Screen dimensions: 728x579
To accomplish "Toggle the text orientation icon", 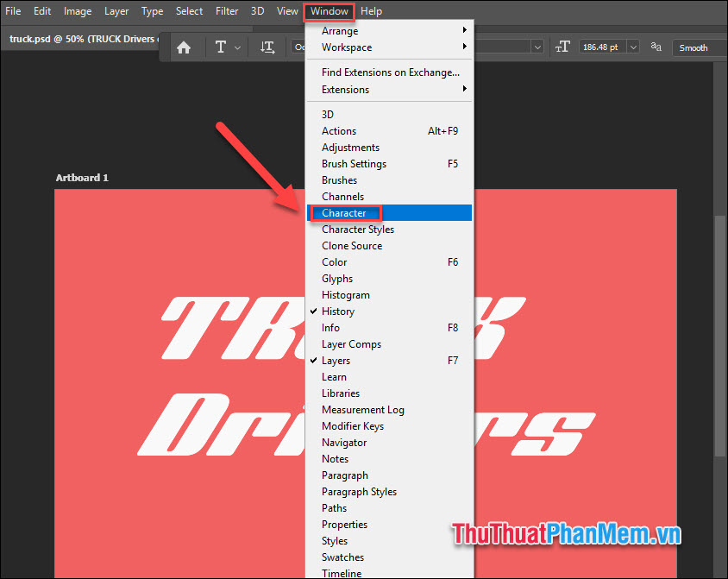I will 267,47.
